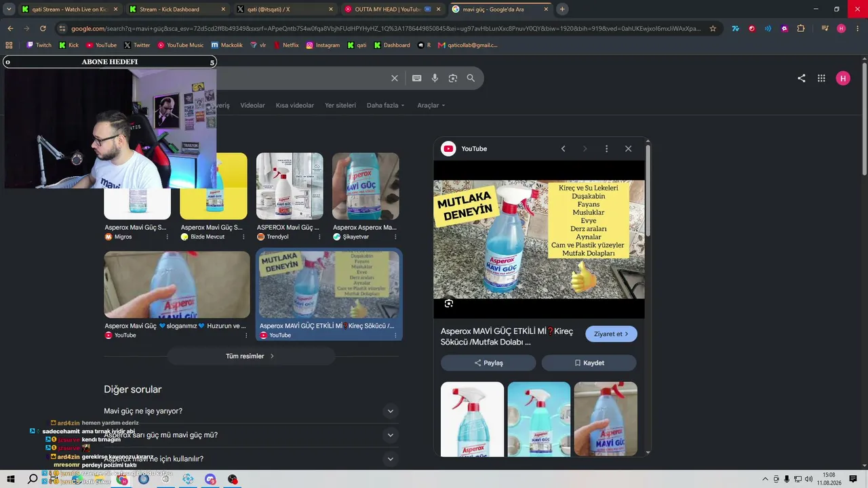Open the 'Araçlar' tools dropdown

[x=431, y=105]
